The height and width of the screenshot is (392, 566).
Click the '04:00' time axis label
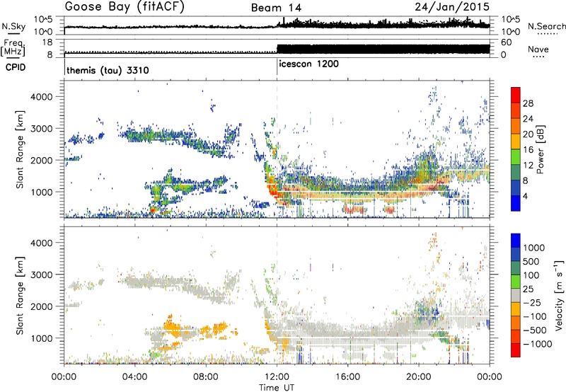pyautogui.click(x=135, y=377)
